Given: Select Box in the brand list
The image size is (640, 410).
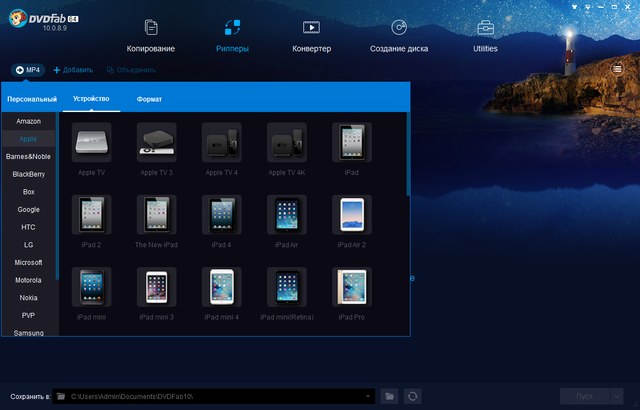Looking at the screenshot, I should (x=29, y=192).
